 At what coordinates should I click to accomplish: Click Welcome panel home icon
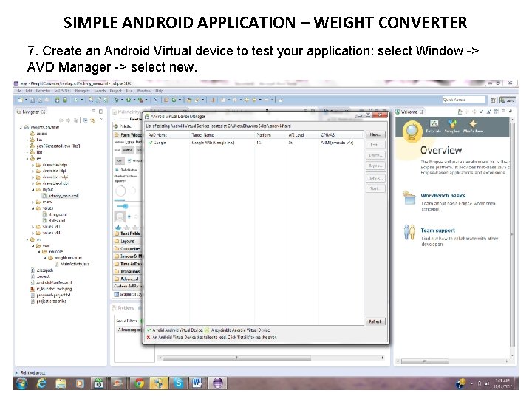pos(460,112)
